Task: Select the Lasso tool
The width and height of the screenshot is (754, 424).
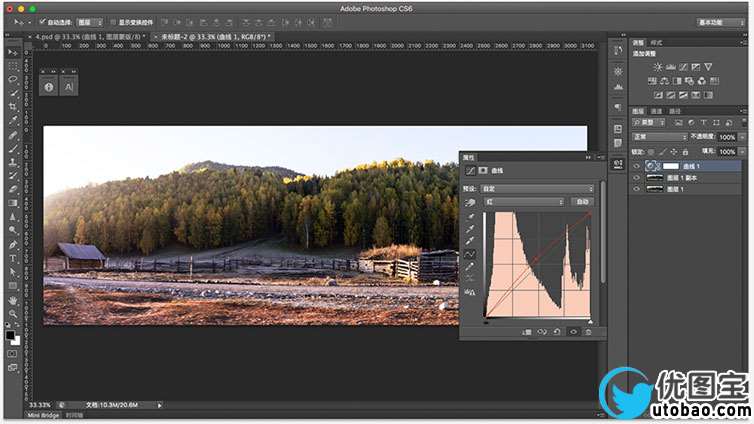Action: click(x=13, y=79)
